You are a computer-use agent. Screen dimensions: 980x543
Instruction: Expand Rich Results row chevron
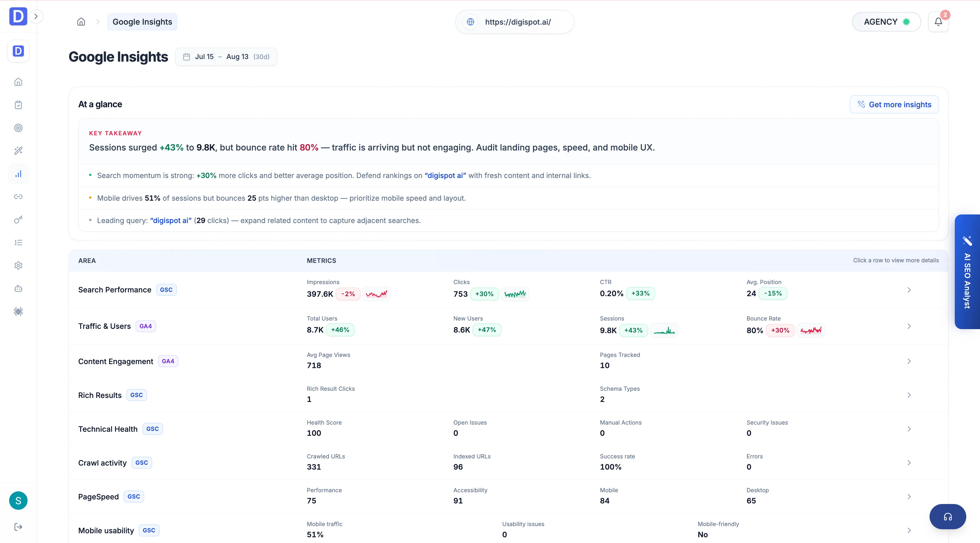click(x=909, y=395)
